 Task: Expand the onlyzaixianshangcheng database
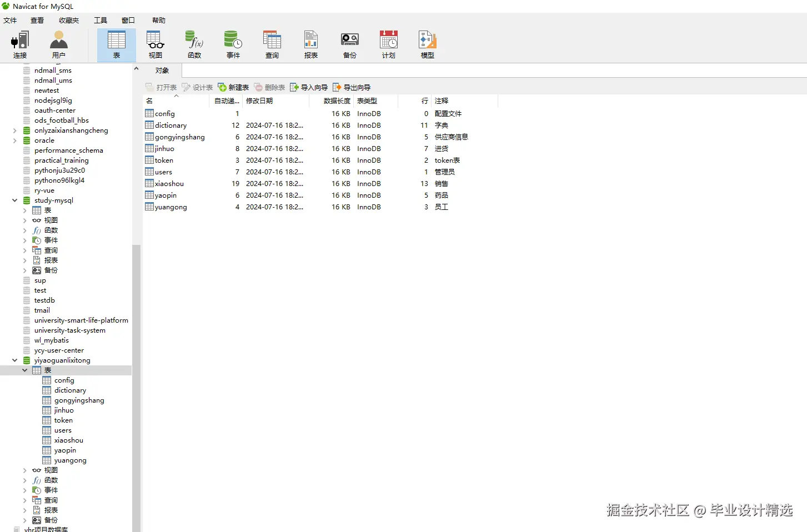(x=15, y=131)
